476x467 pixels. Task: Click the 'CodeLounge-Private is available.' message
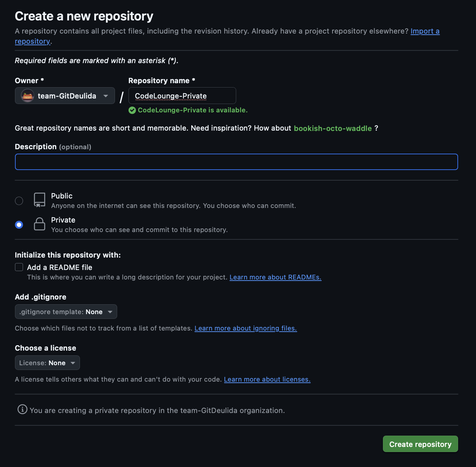click(192, 110)
